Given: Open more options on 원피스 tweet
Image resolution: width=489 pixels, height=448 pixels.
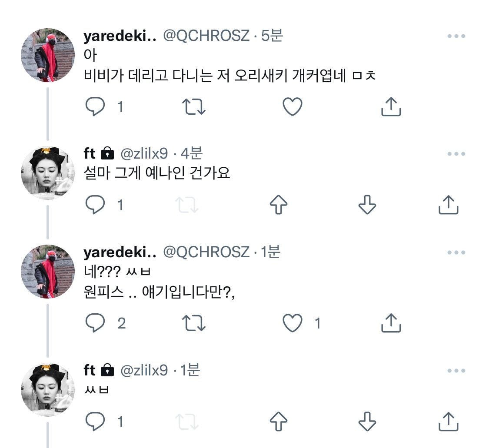Looking at the screenshot, I should coord(456,252).
